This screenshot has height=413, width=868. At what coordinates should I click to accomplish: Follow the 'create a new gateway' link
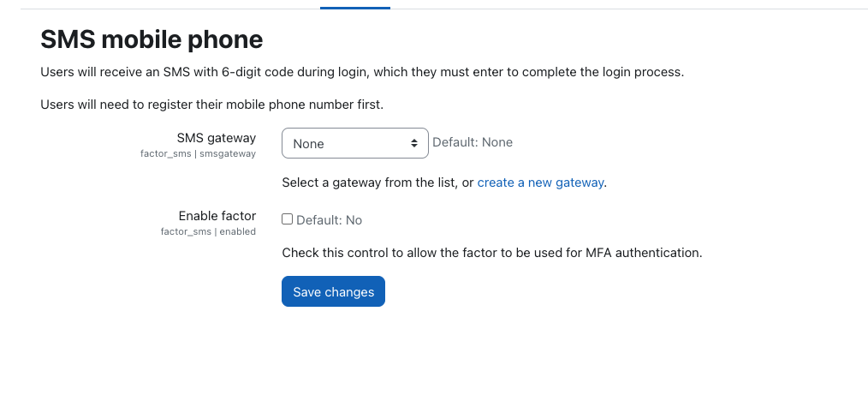[540, 183]
